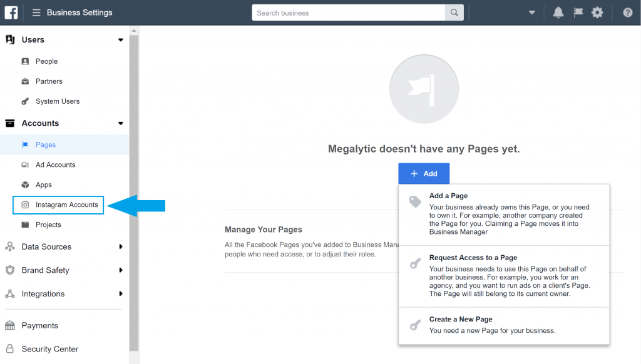
Task: Choose the Add a Page option
Action: pyautogui.click(x=504, y=215)
